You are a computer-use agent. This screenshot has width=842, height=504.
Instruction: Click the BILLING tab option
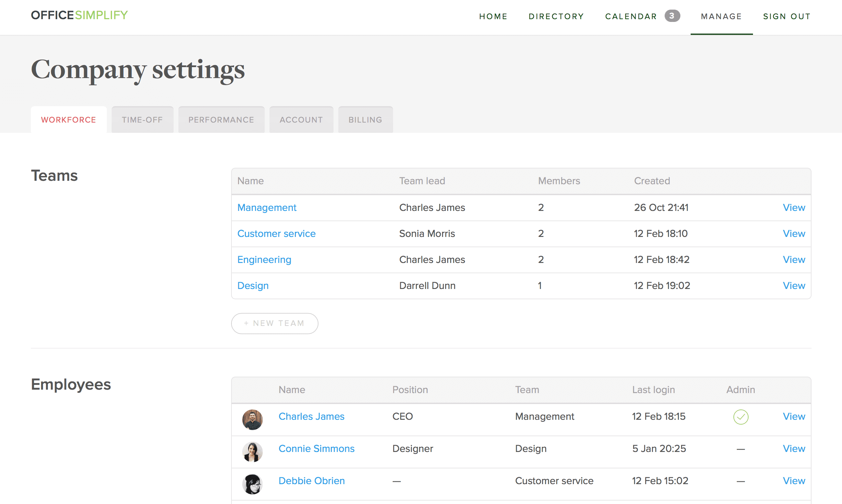click(366, 119)
